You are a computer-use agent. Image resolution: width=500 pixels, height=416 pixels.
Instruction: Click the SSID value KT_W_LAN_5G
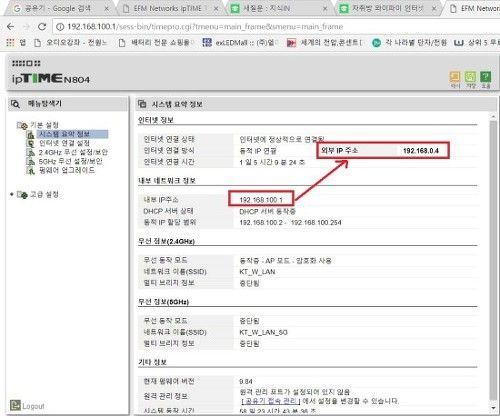point(263,332)
